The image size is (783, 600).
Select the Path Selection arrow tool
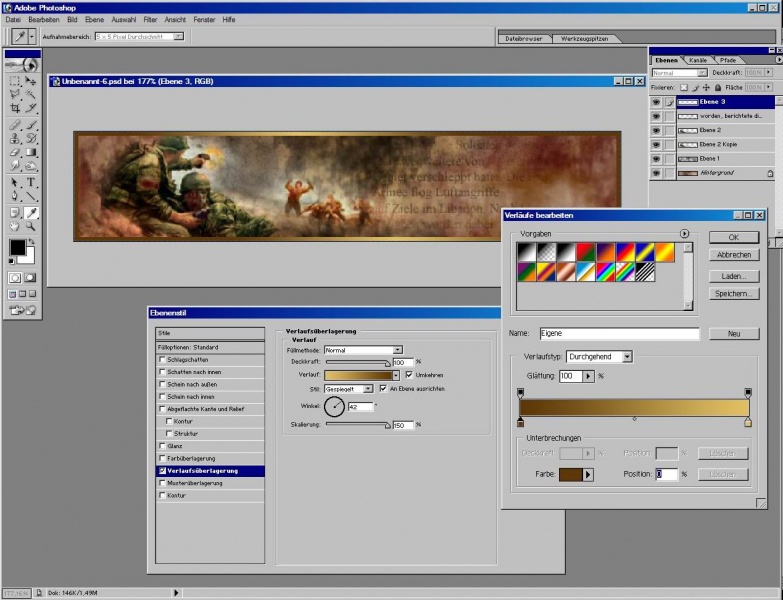pos(15,182)
